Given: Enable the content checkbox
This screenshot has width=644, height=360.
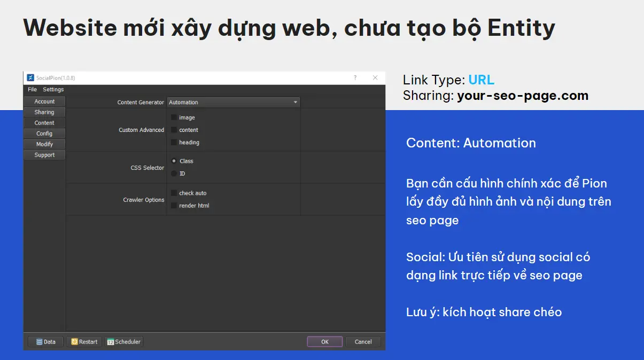Looking at the screenshot, I should 174,130.
